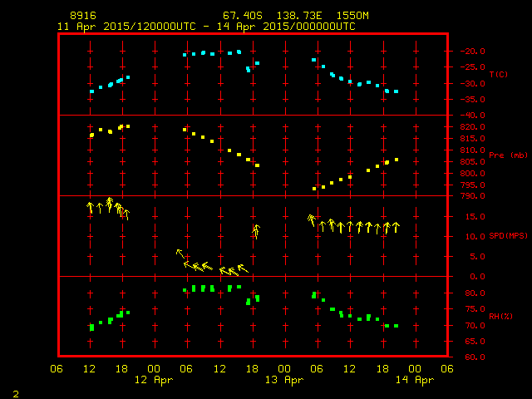
Task: Click the start time 11 Apr 2015/120000UTC
Action: click(126, 27)
